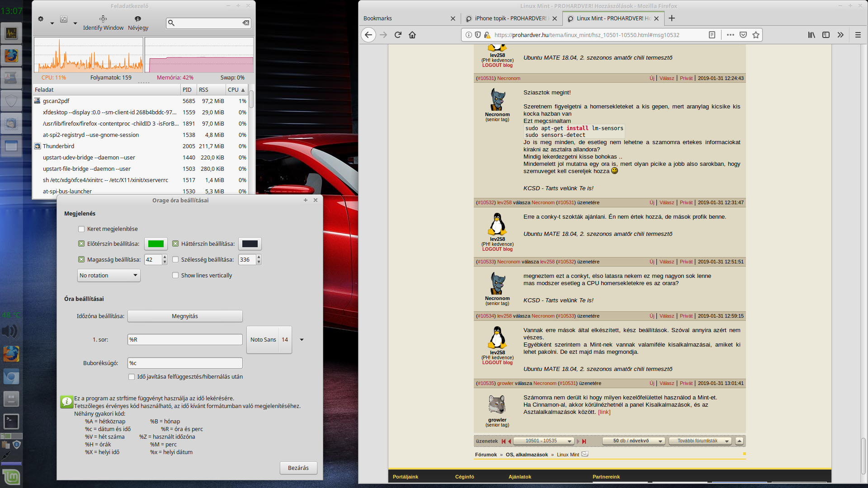Screen dimensions: 868x488
Task: Click Identify Window crosshair tool
Action: 103,23
